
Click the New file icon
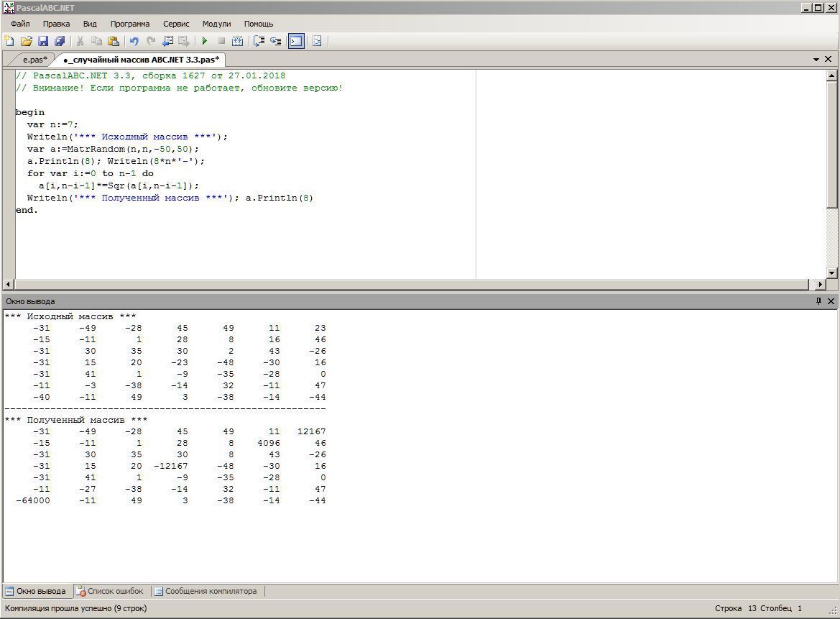pyautogui.click(x=9, y=42)
